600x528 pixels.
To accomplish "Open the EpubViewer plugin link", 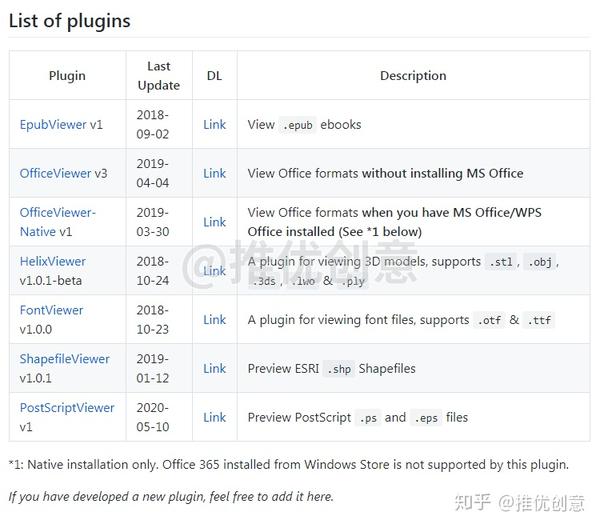I will pyautogui.click(x=53, y=125).
